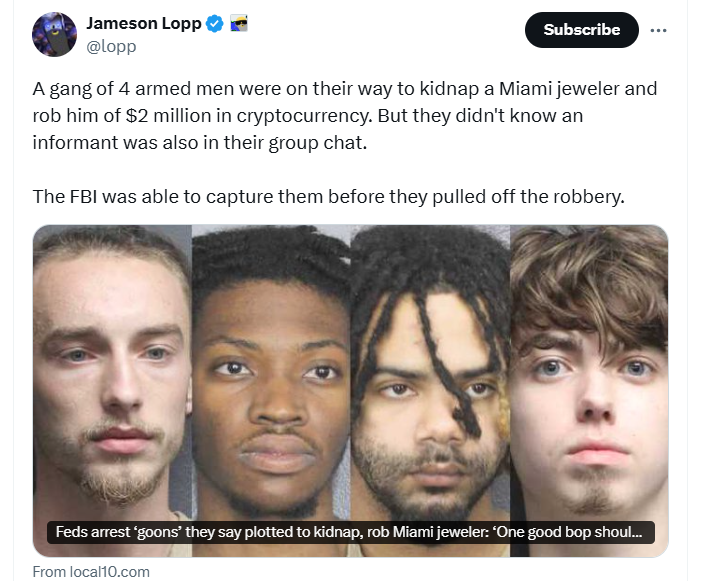Select the mugshot with the blond goatee
This screenshot has height=581, width=708.
(x=112, y=390)
